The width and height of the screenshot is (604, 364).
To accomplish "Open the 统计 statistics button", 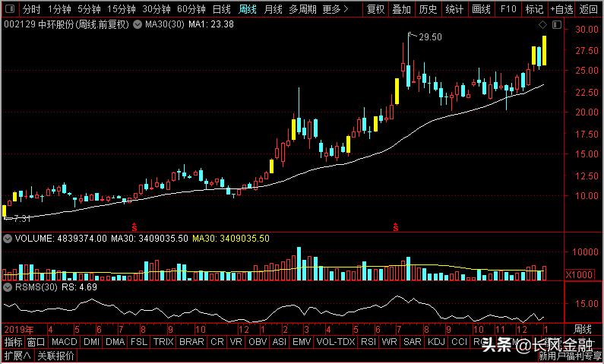I will coord(454,9).
